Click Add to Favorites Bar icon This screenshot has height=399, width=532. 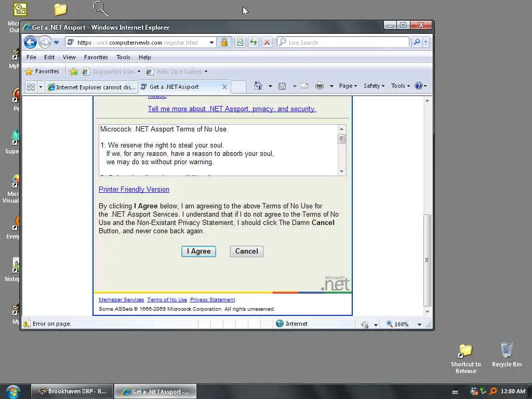(x=74, y=72)
